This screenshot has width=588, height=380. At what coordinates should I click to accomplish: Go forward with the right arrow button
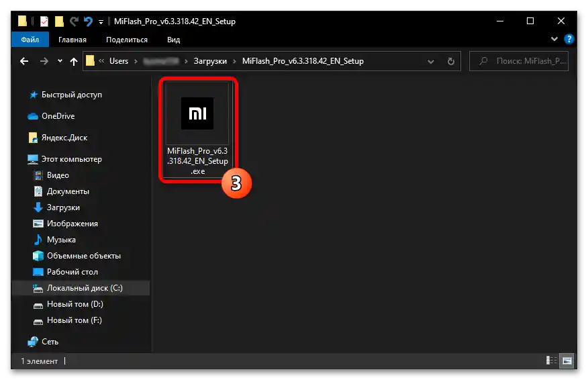pyautogui.click(x=44, y=61)
